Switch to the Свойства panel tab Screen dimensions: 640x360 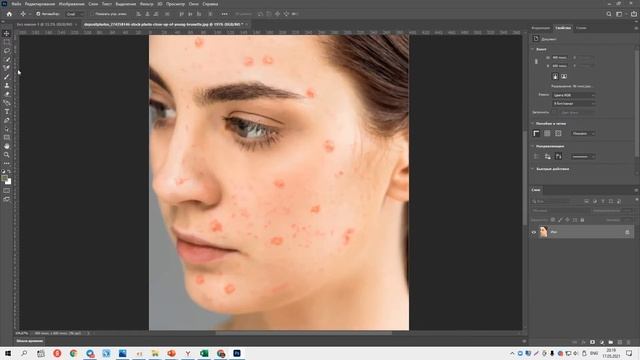tap(563, 28)
